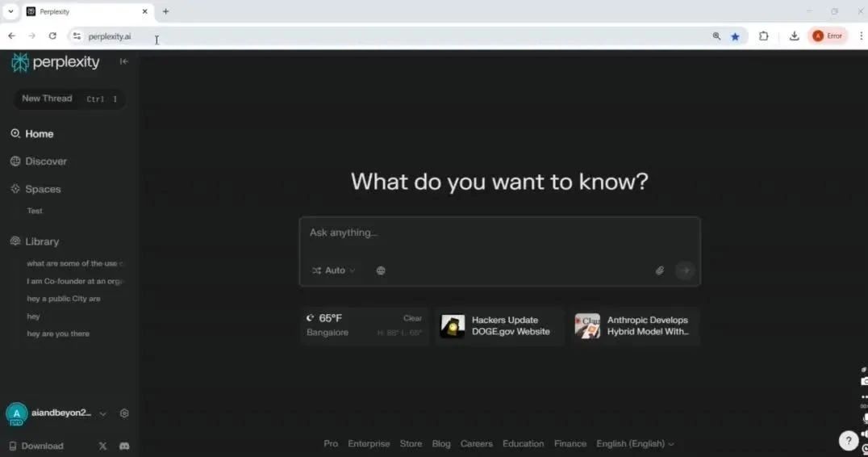Open the Auto model dropdown
The height and width of the screenshot is (457, 868).
333,270
